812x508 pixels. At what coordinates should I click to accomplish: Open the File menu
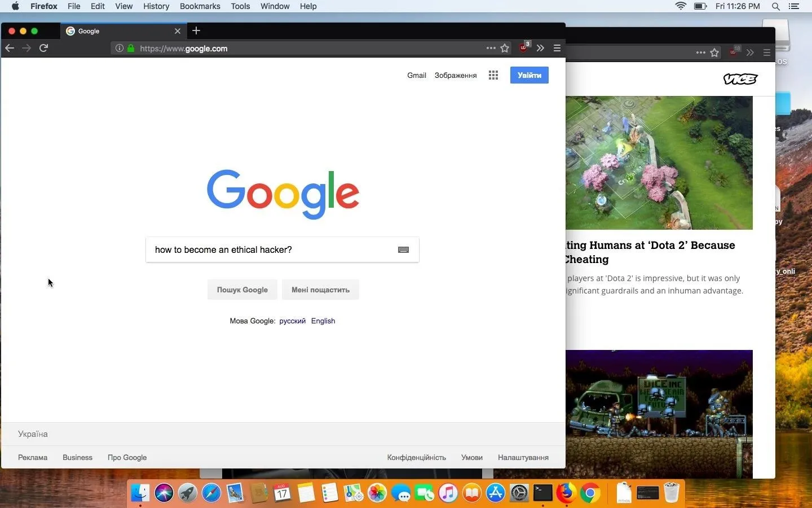[x=74, y=6]
